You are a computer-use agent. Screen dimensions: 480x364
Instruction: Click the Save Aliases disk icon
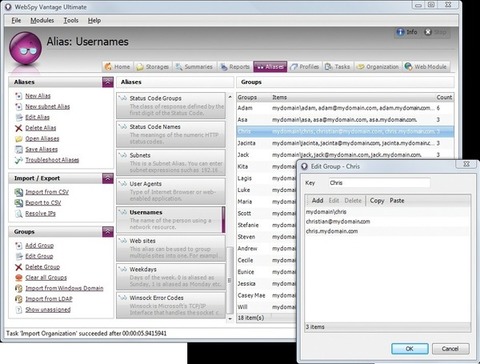click(19, 149)
